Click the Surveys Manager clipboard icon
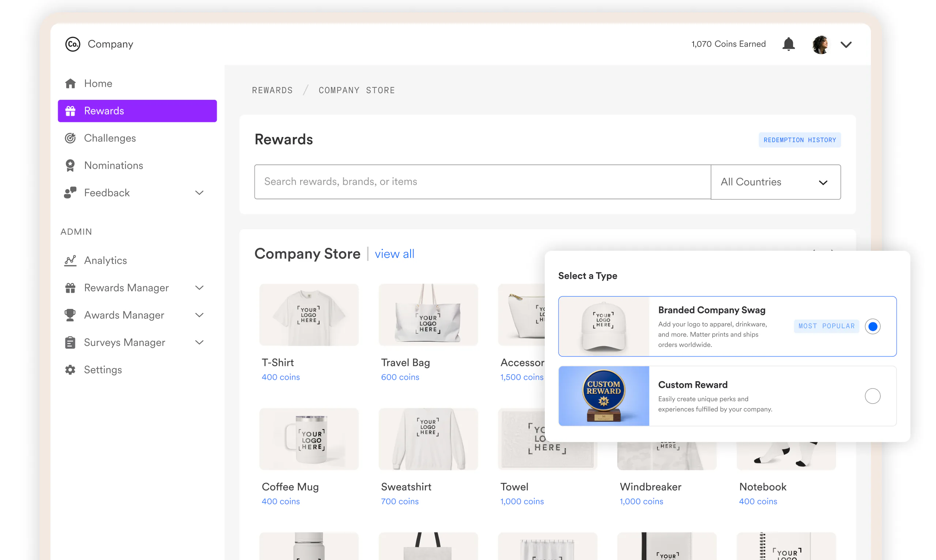The height and width of the screenshot is (560, 936). coord(70,342)
